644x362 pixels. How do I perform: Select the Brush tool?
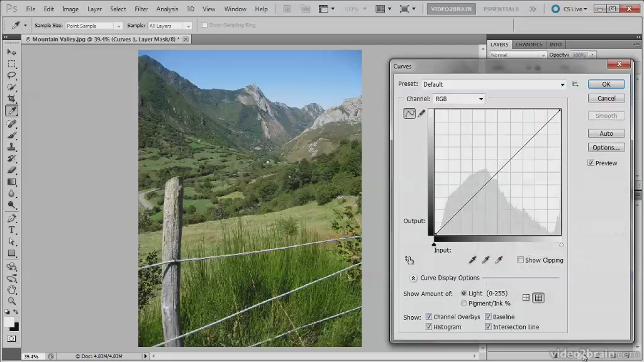pos(11,135)
